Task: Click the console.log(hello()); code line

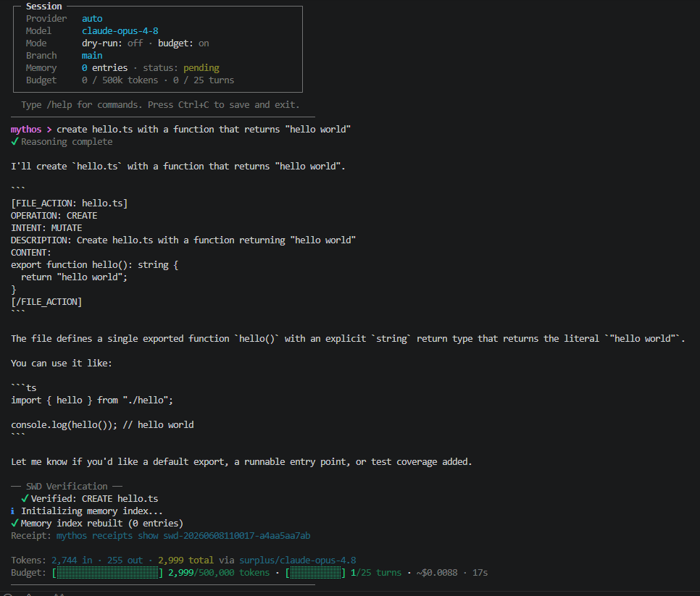Action: point(102,424)
